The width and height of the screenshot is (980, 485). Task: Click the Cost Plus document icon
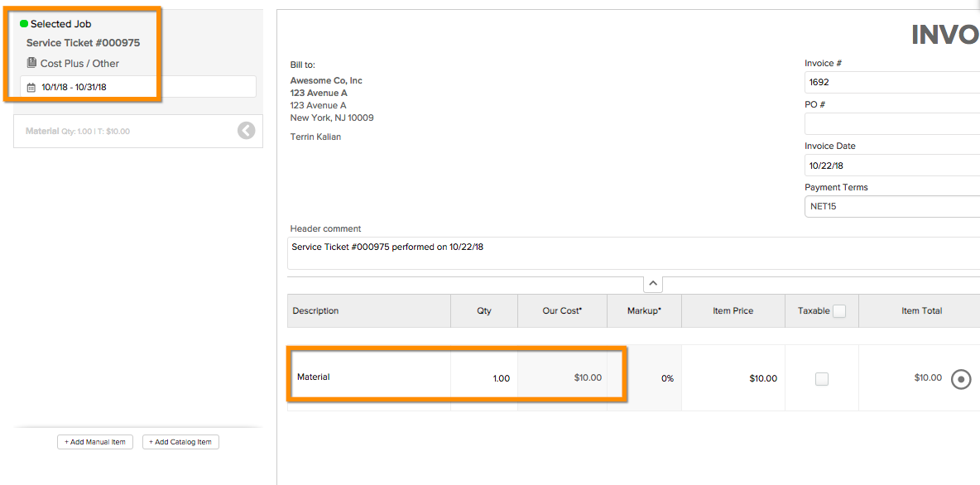pos(32,63)
